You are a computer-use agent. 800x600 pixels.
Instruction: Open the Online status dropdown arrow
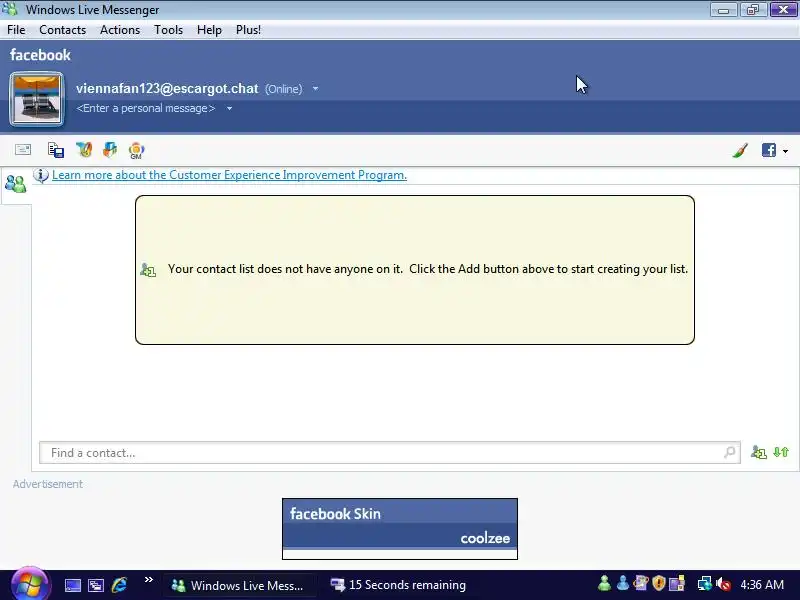click(x=315, y=89)
